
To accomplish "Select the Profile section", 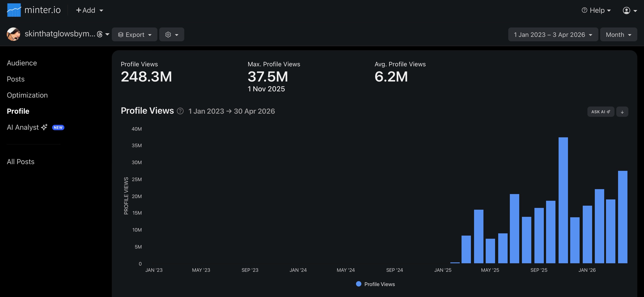I will (18, 111).
